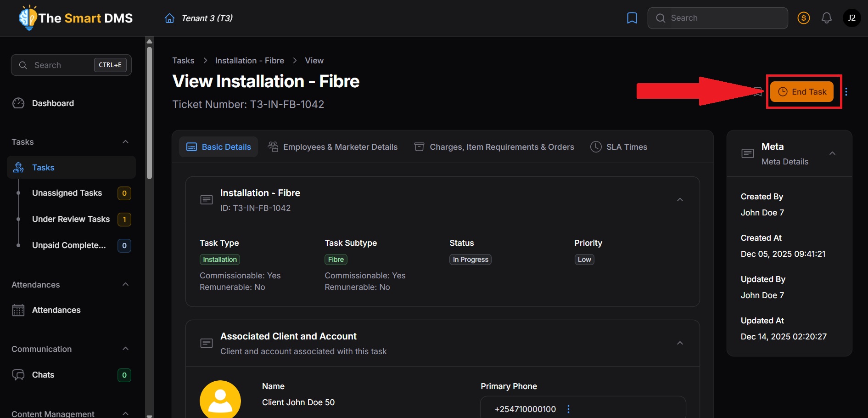868x418 pixels.
Task: Collapse the Installation - Fibre card
Action: click(680, 200)
